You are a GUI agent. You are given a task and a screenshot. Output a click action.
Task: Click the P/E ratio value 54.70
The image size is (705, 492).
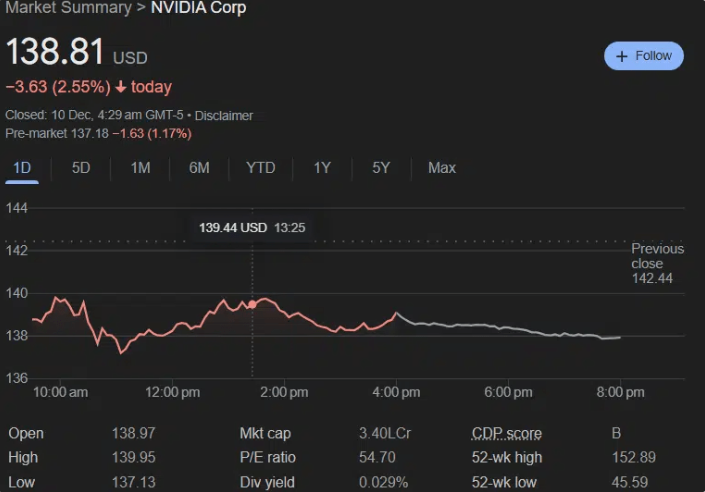point(377,457)
